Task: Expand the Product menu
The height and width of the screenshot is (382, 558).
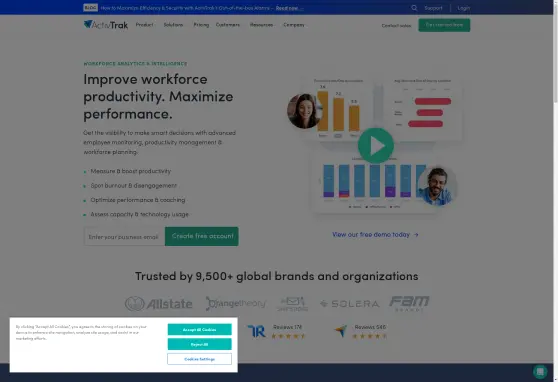Action: click(x=144, y=25)
